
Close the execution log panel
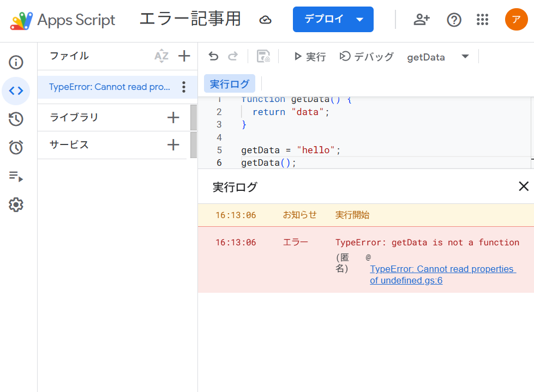[x=524, y=186]
